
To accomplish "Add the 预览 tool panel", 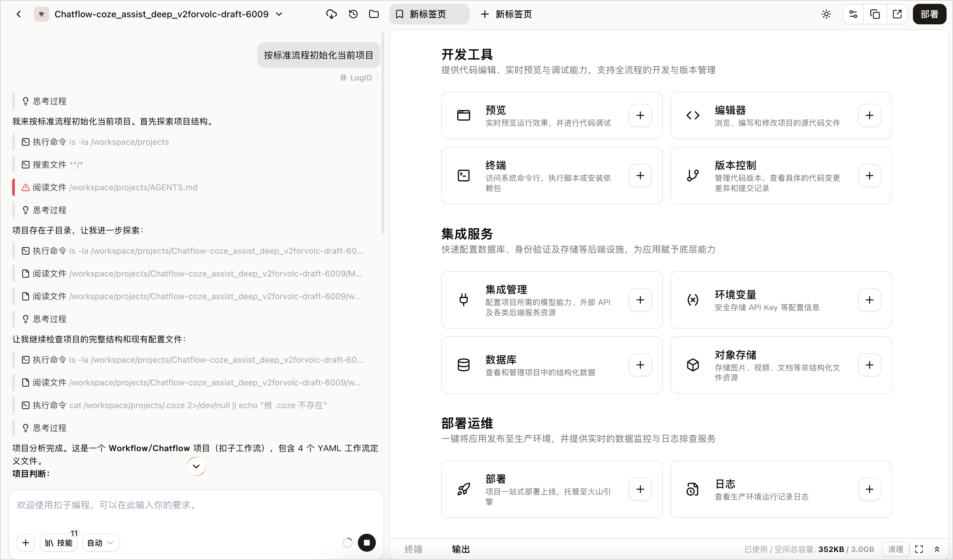I will [640, 115].
